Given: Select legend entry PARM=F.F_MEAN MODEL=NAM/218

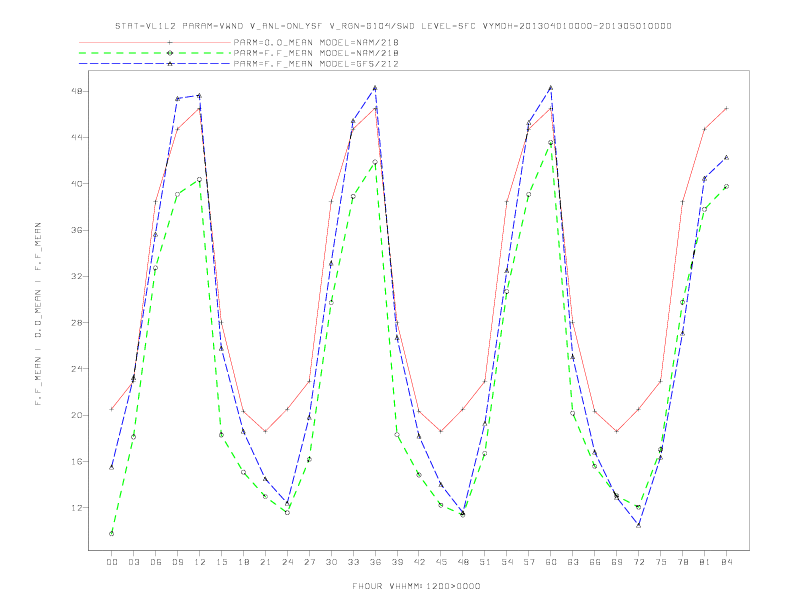Looking at the screenshot, I should point(316,53).
